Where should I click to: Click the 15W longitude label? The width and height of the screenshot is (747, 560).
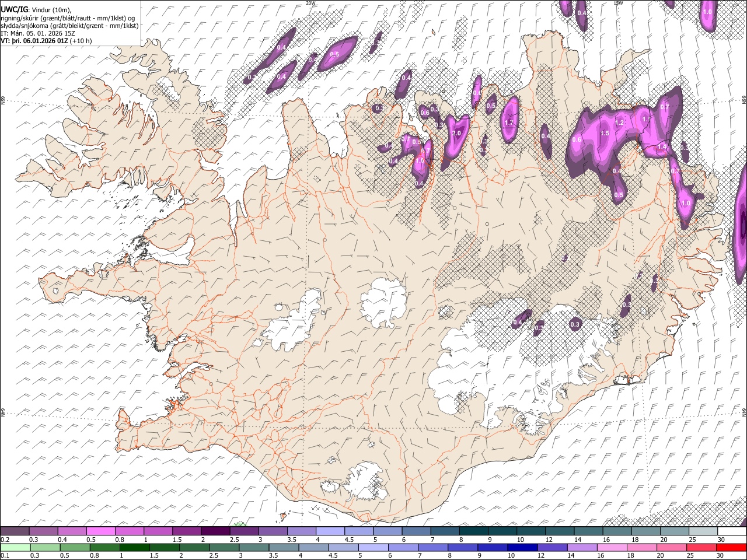(618, 3)
